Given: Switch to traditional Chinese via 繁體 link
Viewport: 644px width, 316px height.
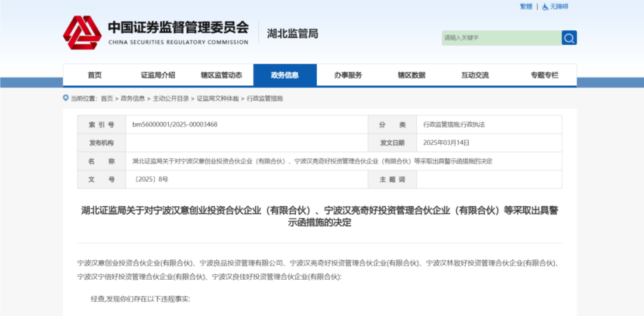Looking at the screenshot, I should [x=526, y=7].
